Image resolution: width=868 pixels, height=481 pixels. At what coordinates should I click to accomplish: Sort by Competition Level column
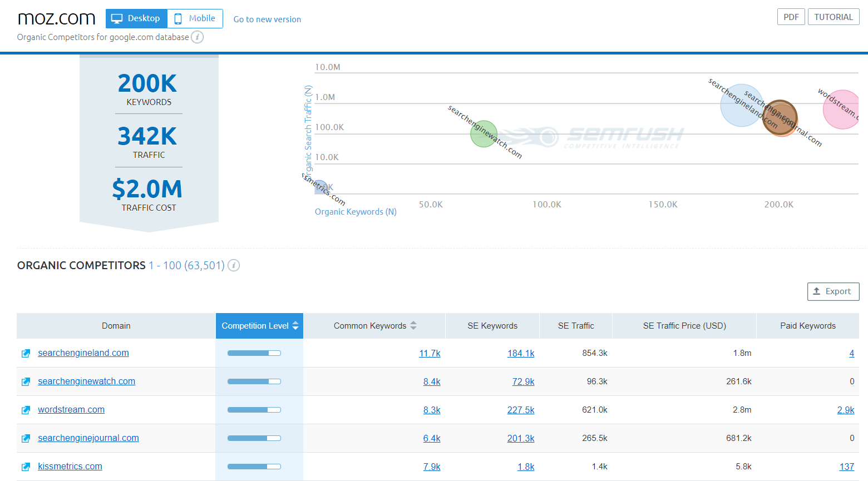(x=260, y=326)
